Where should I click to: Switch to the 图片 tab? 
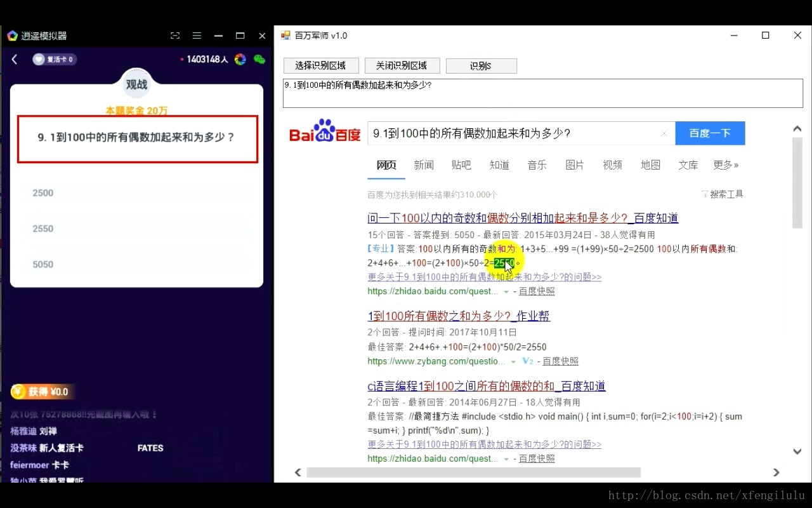575,165
